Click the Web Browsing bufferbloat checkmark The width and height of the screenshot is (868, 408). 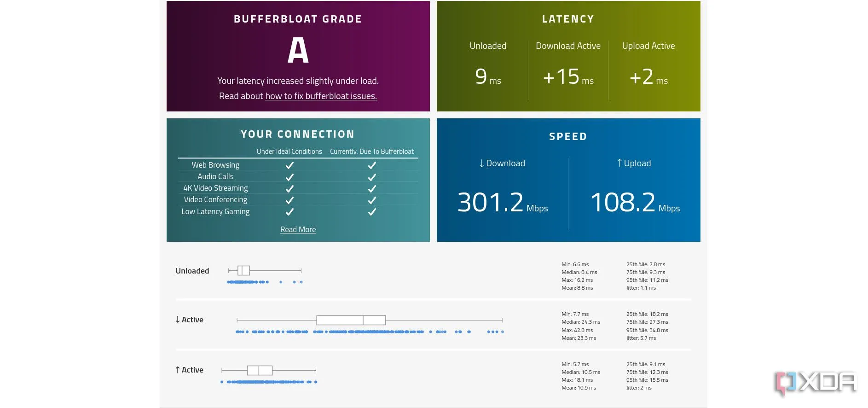372,165
